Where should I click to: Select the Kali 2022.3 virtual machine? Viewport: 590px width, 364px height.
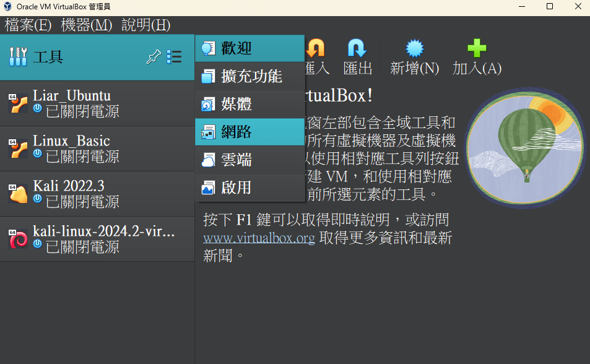coord(97,194)
